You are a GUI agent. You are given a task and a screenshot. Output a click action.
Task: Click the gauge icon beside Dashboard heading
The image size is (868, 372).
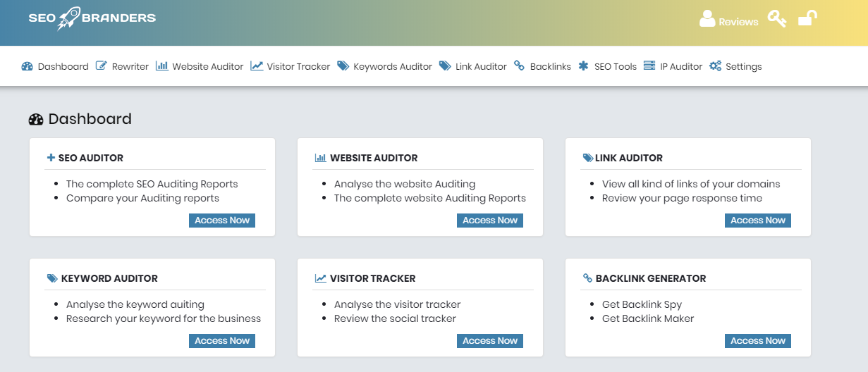pos(36,120)
